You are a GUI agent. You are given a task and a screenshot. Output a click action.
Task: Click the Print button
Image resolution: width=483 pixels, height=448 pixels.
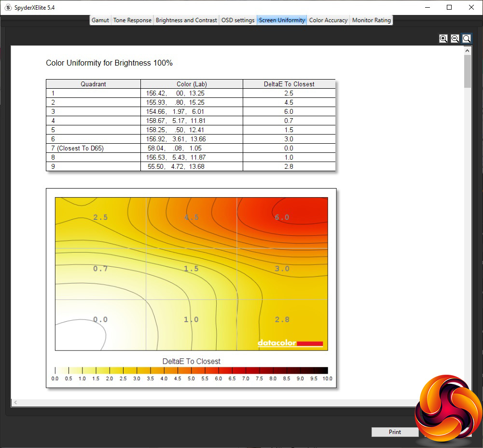pyautogui.click(x=395, y=432)
